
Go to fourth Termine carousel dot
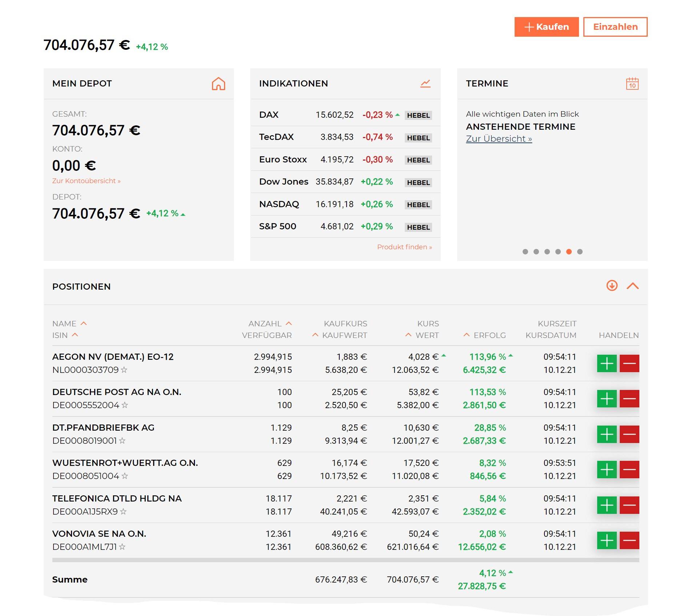coord(558,251)
